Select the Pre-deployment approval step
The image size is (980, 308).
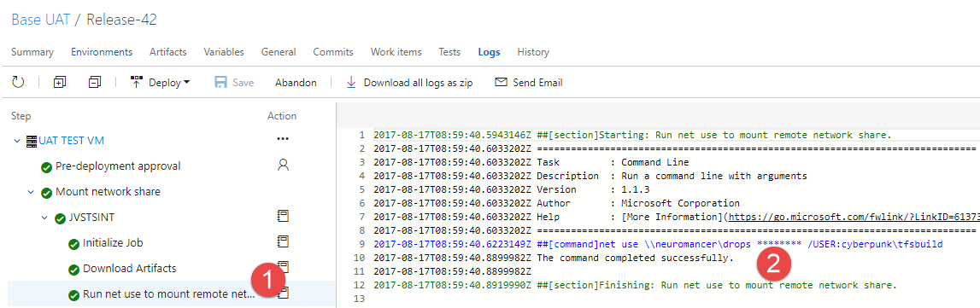pos(118,166)
